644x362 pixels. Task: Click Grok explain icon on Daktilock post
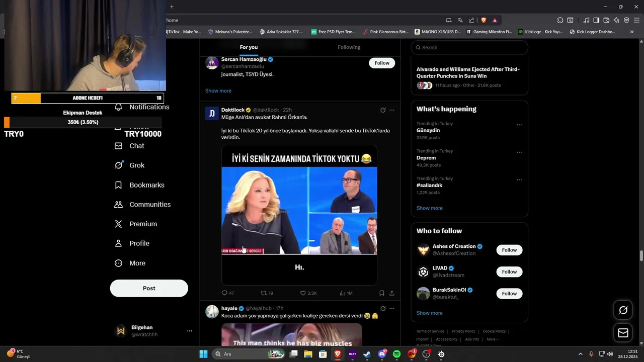[x=383, y=110]
